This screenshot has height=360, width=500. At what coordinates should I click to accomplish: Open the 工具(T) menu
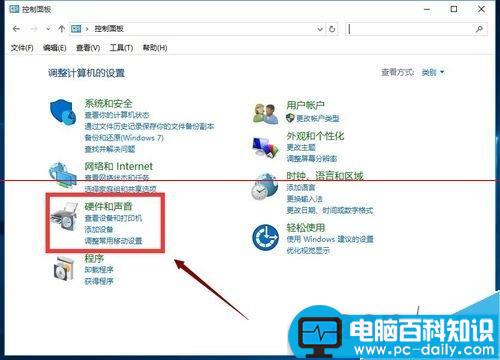pos(121,48)
